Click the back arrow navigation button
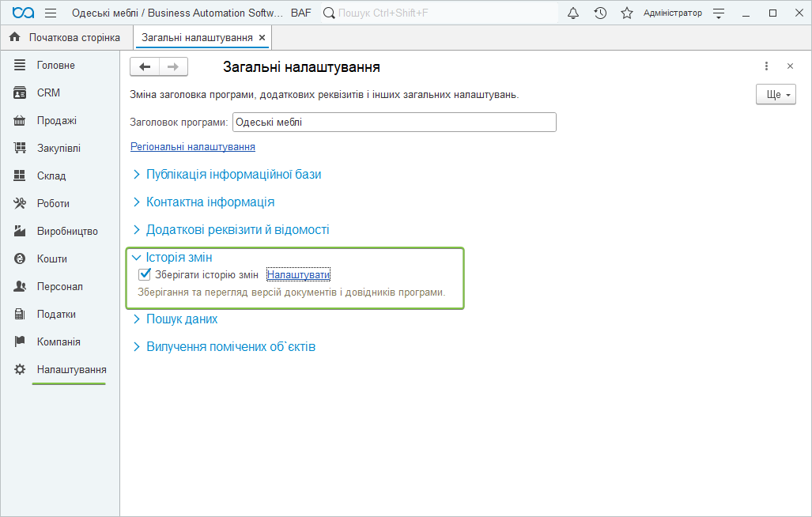 click(145, 67)
